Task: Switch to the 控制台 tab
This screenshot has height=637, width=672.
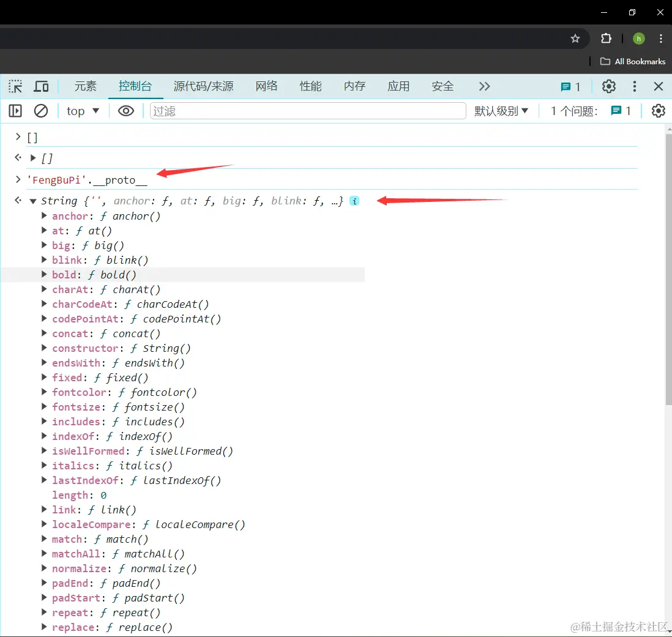Action: tap(135, 86)
